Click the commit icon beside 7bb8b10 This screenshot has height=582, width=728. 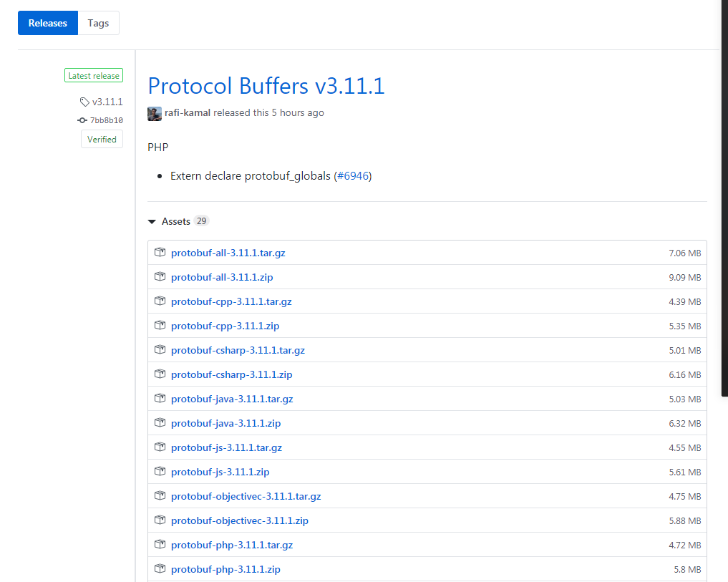click(82, 120)
